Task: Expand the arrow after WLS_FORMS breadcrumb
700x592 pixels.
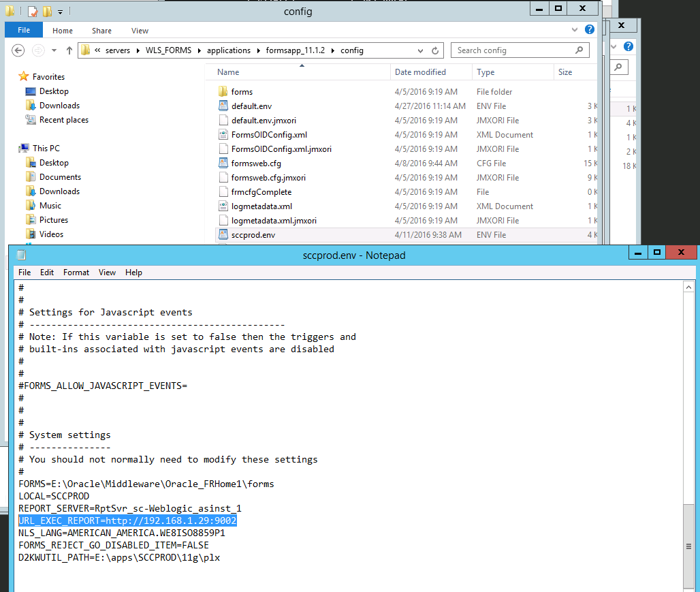Action: (x=199, y=50)
